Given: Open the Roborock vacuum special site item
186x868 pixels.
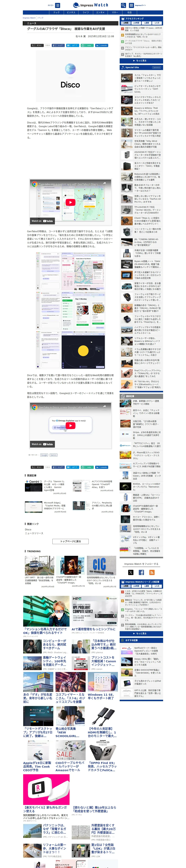Looking at the screenshot, I should tap(141, 177).
